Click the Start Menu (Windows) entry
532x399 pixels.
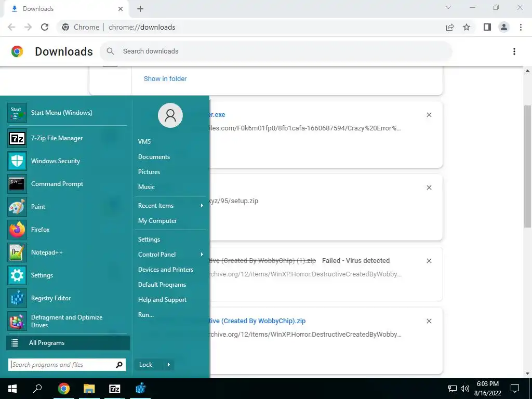point(67,113)
